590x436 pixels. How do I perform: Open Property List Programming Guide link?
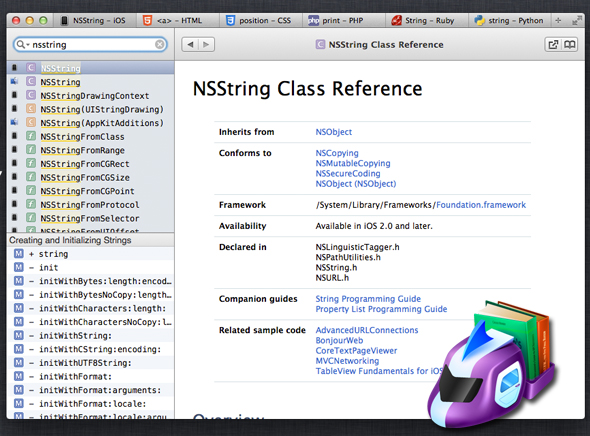point(381,309)
